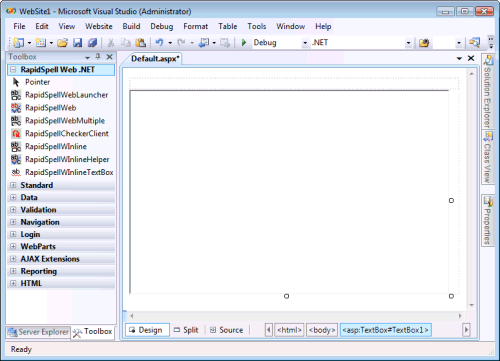Open the Format menu
The width and height of the screenshot is (500, 361).
[x=196, y=26]
